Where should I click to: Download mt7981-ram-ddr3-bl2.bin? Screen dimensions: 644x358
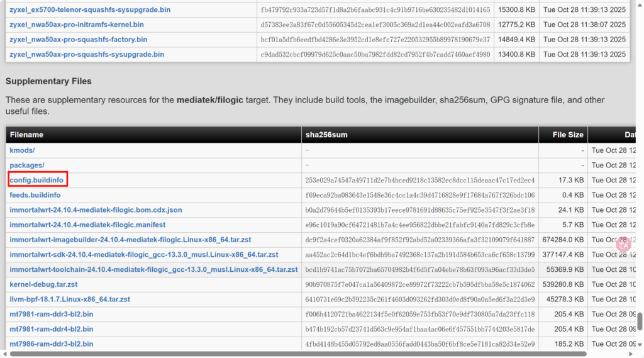(52, 314)
